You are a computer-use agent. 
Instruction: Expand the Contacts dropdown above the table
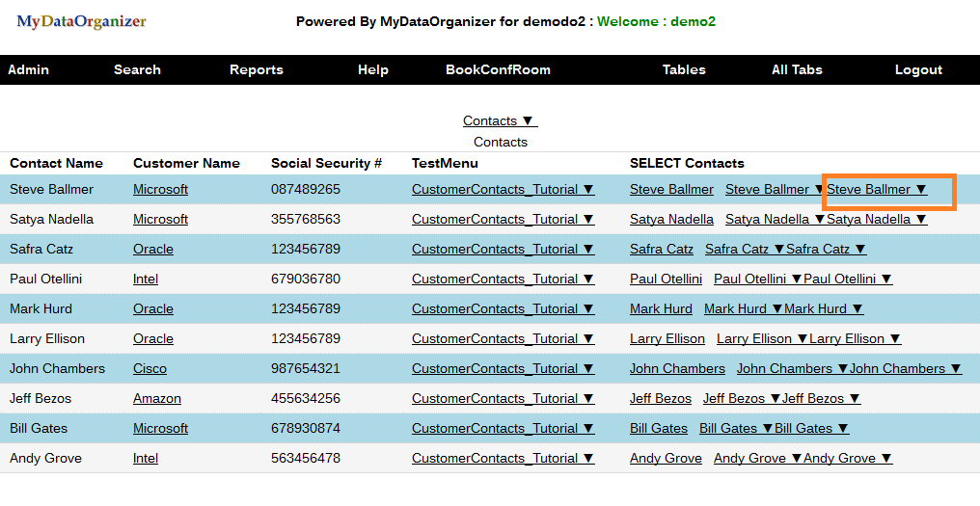coord(500,120)
